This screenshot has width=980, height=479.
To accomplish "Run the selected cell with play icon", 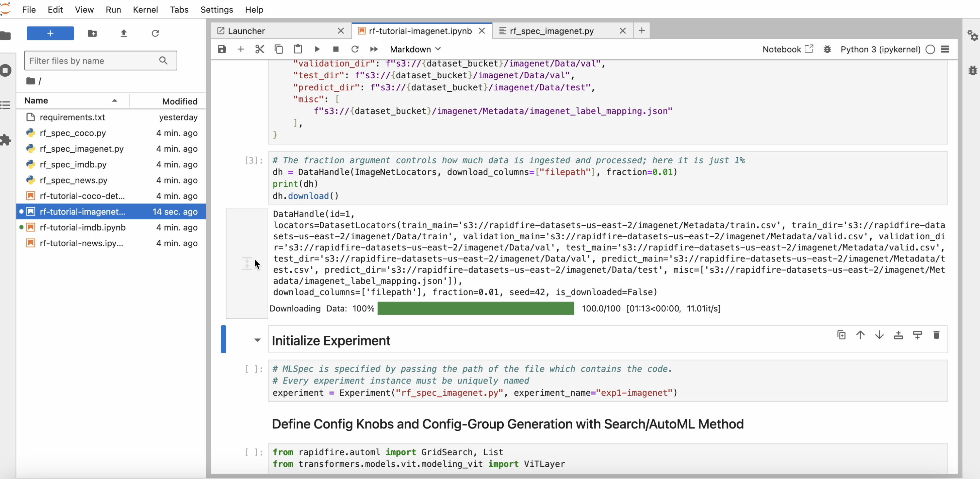I will point(317,49).
